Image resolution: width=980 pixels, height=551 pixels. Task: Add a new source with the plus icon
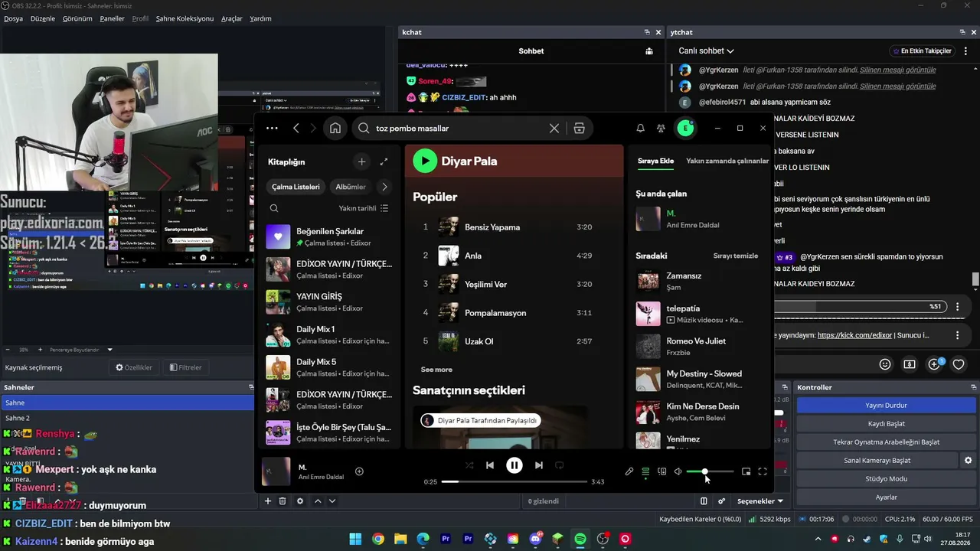click(x=268, y=501)
